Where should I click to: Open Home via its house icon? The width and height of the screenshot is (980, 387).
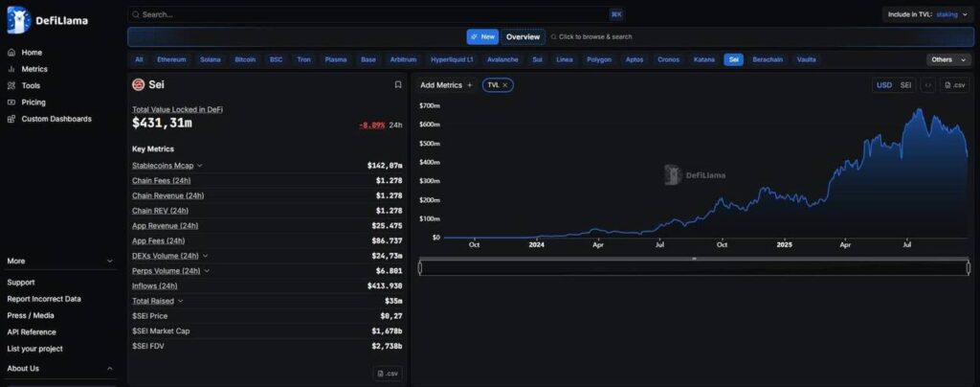tap(11, 53)
